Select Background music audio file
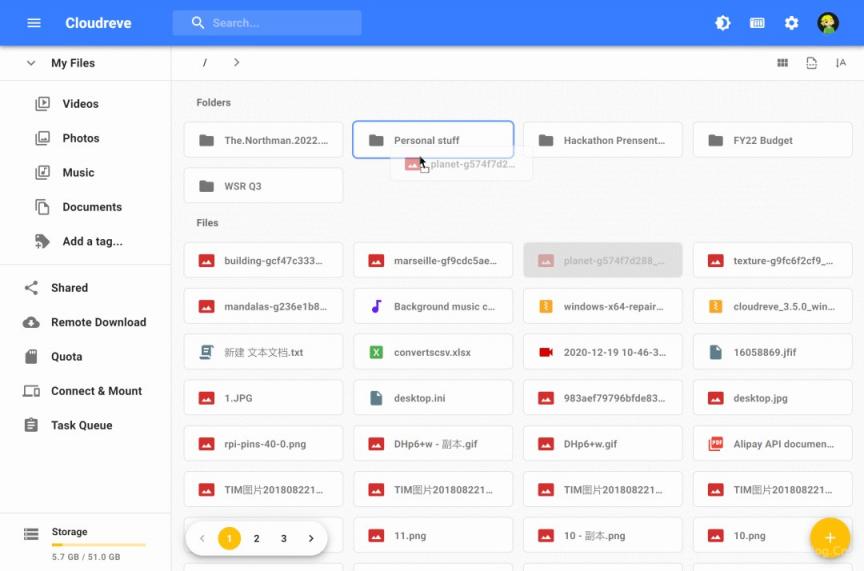This screenshot has height=571, width=864. point(433,306)
